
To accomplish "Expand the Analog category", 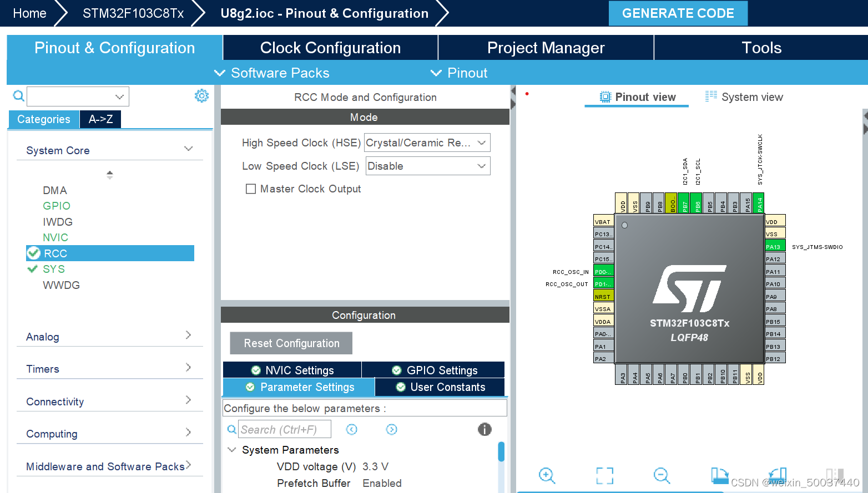I will pos(188,335).
